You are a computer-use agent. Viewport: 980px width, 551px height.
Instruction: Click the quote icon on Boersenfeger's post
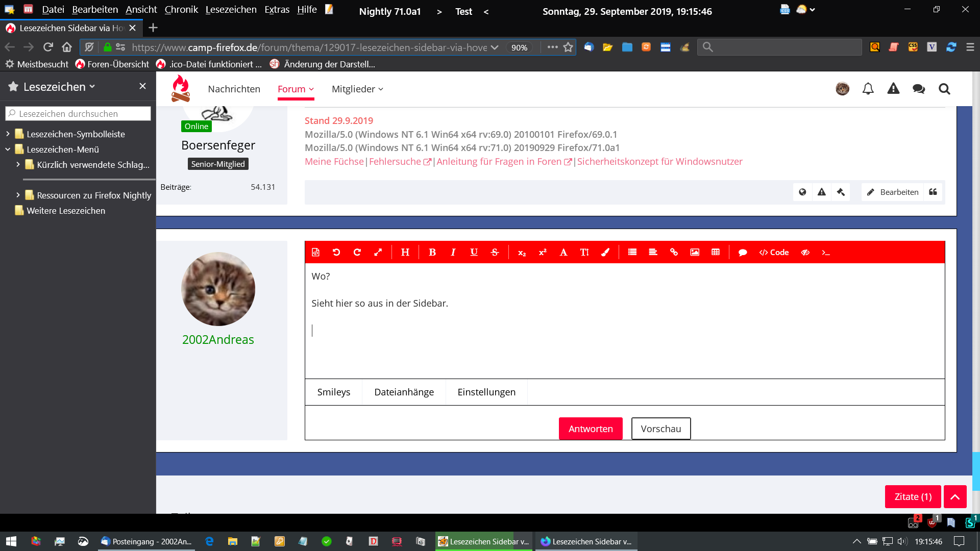933,192
